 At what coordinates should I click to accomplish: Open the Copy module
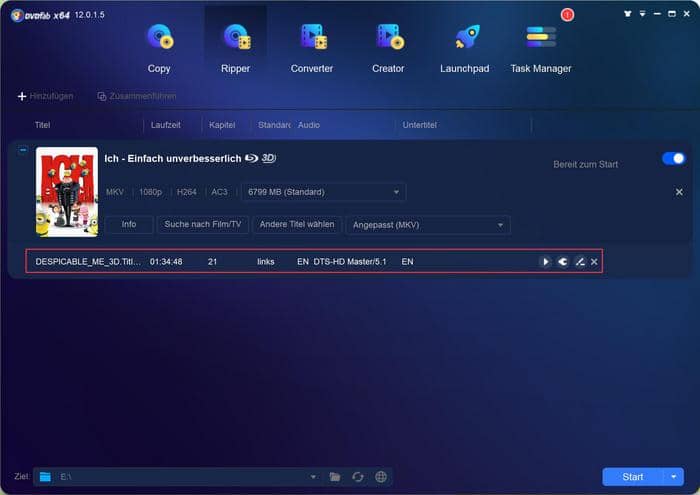click(x=159, y=48)
